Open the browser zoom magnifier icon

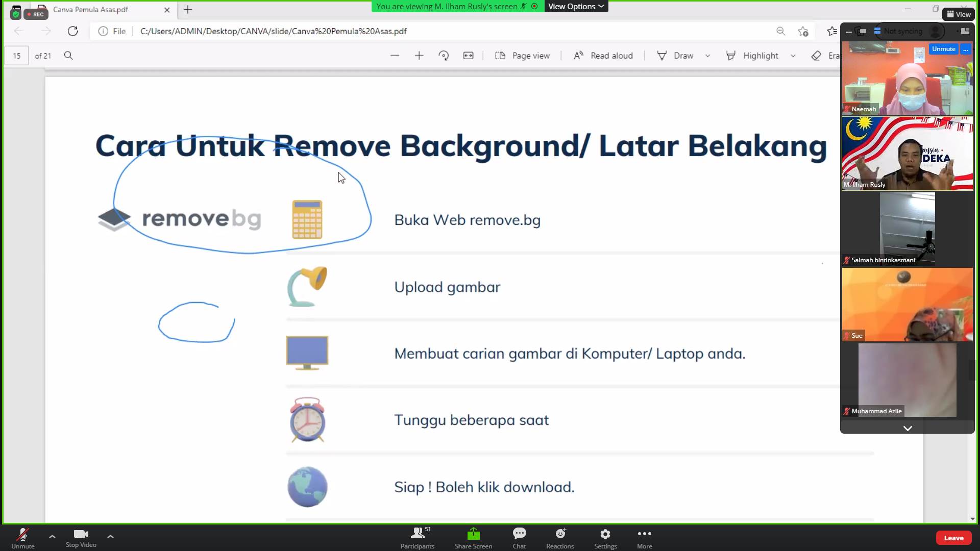[780, 31]
